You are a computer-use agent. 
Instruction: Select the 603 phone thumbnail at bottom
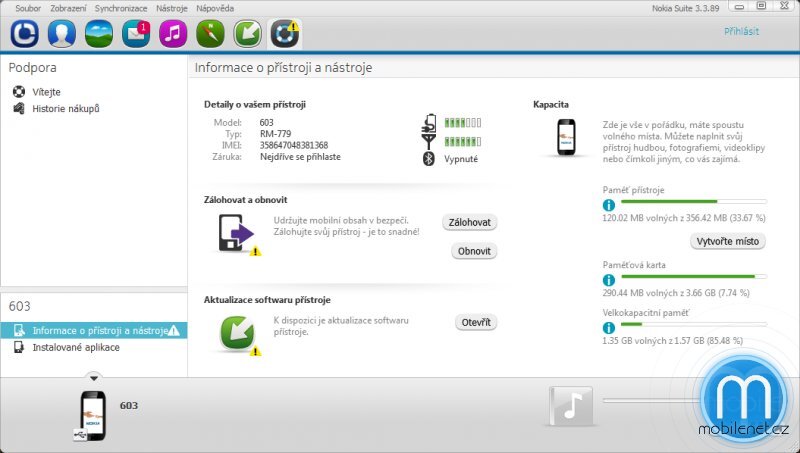[93, 413]
